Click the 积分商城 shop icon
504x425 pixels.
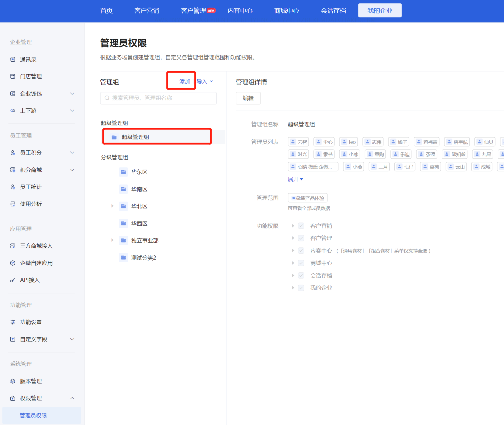coord(13,170)
